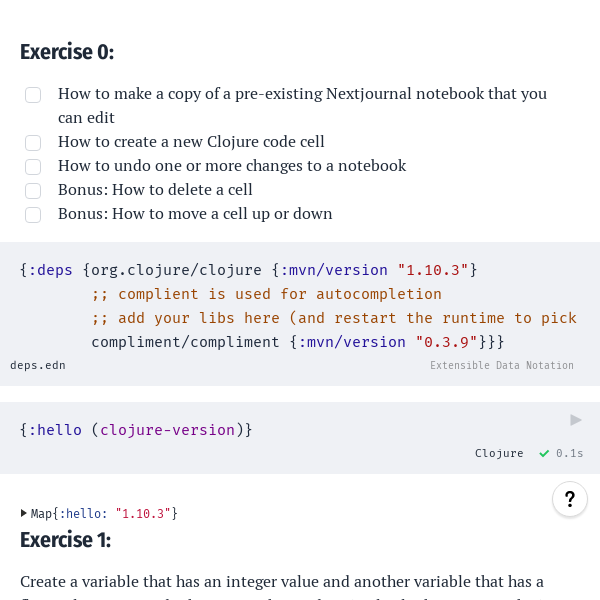Tick the 'create a new Clojure code cell' checkbox
The height and width of the screenshot is (600, 600).
(33, 143)
